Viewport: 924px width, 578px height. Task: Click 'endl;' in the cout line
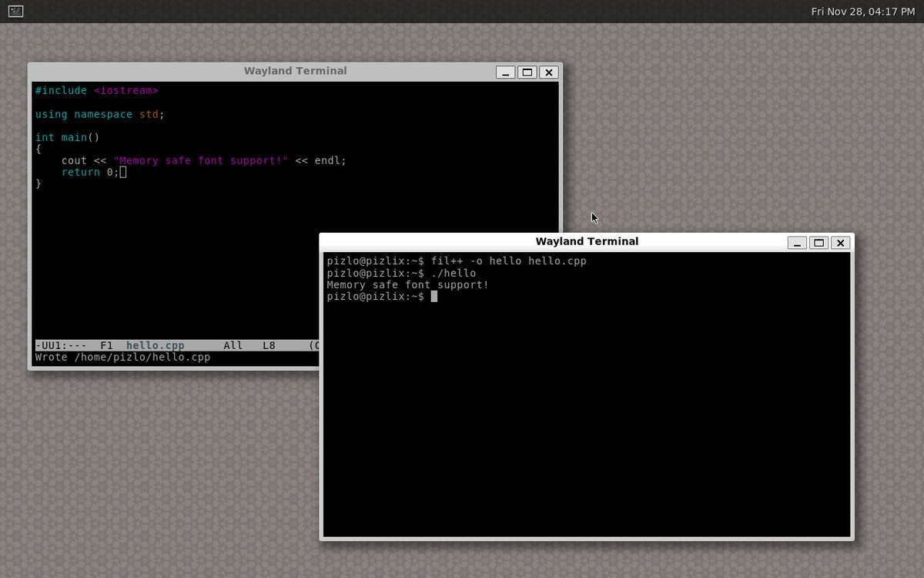tap(331, 160)
